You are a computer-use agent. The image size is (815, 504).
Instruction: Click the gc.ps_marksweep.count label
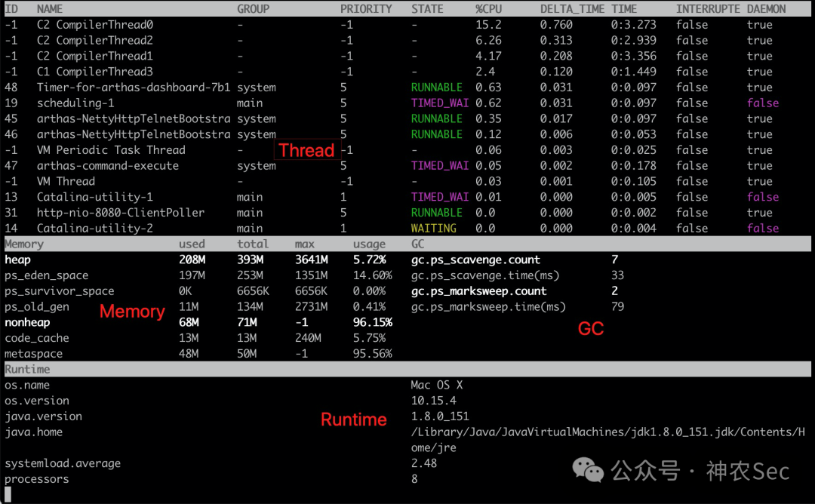click(478, 291)
